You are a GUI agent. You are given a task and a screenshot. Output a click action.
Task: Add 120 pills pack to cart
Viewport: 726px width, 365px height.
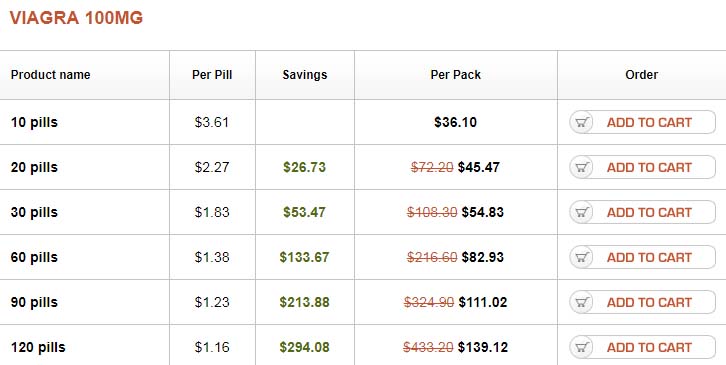tap(642, 347)
